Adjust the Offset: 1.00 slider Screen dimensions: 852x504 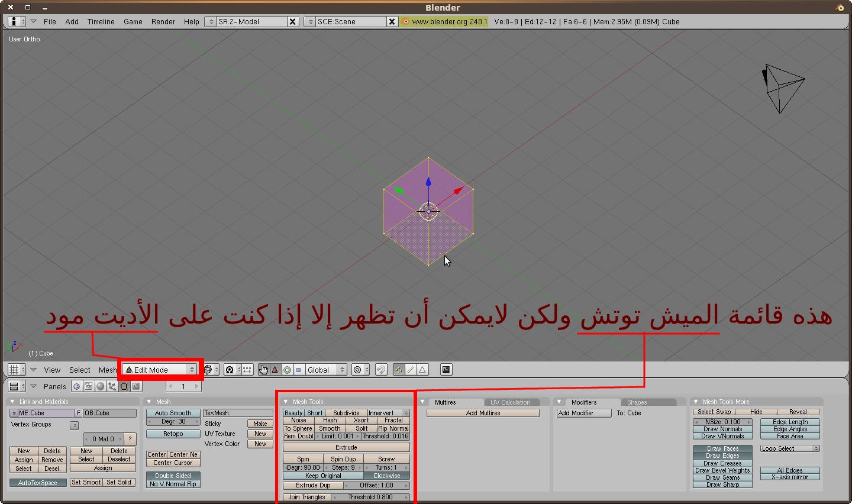tap(376, 485)
